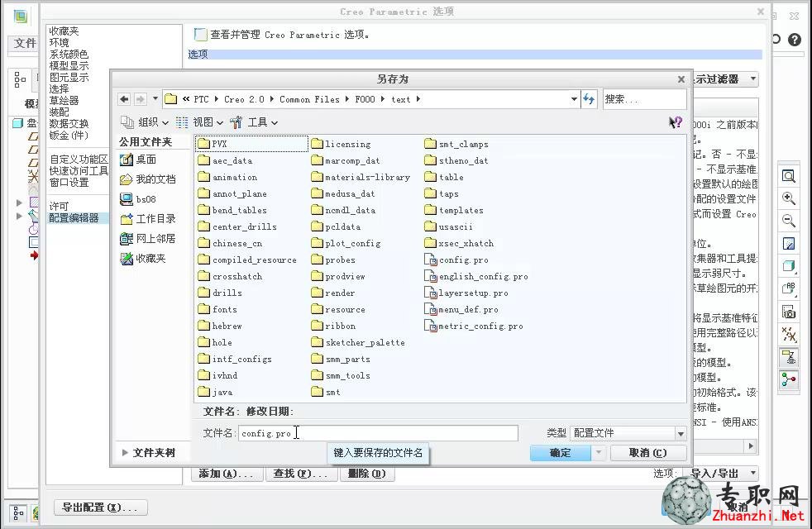The height and width of the screenshot is (529, 812).
Task: Open the 视图 dropdown menu
Action: tap(199, 122)
